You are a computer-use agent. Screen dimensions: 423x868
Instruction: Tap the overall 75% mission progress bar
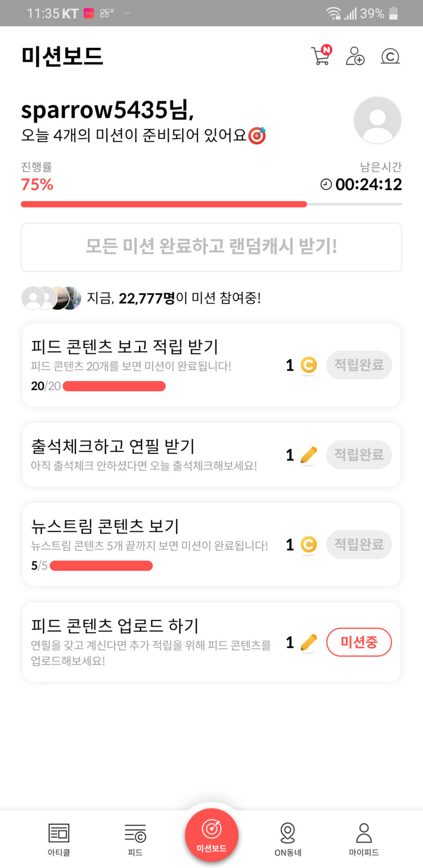(211, 204)
